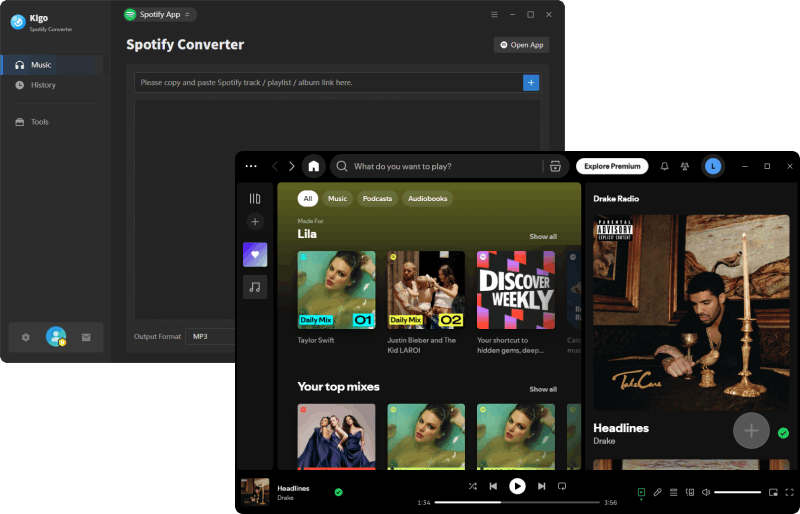800x514 pixels.
Task: Click now playing thumbnail in player bar
Action: pos(255,492)
